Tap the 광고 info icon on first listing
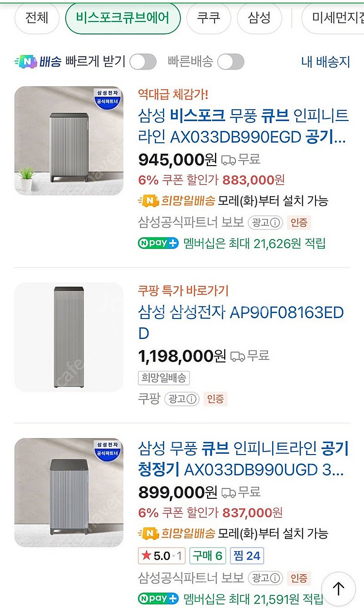Viewport: 364px width, 609px height. coord(265,223)
